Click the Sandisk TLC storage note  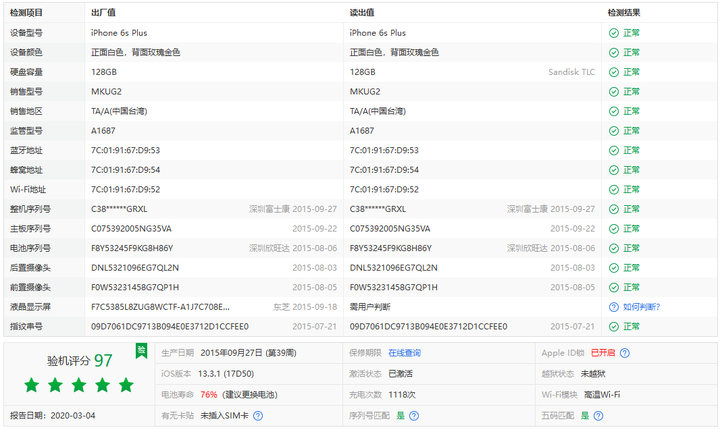pyautogui.click(x=571, y=72)
